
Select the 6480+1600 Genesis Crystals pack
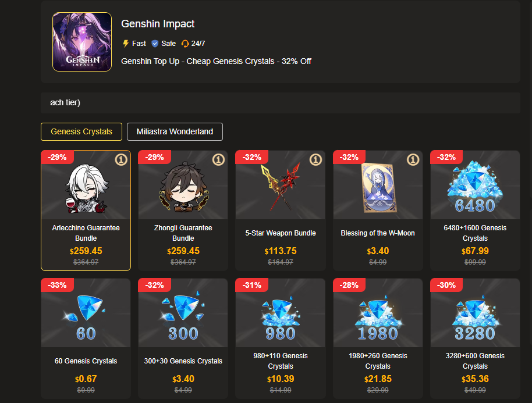(x=475, y=211)
